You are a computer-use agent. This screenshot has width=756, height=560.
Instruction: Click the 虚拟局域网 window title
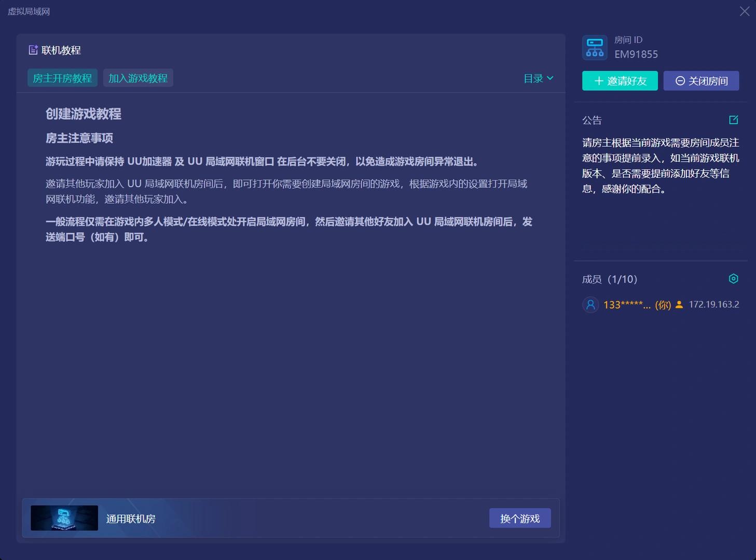click(29, 11)
